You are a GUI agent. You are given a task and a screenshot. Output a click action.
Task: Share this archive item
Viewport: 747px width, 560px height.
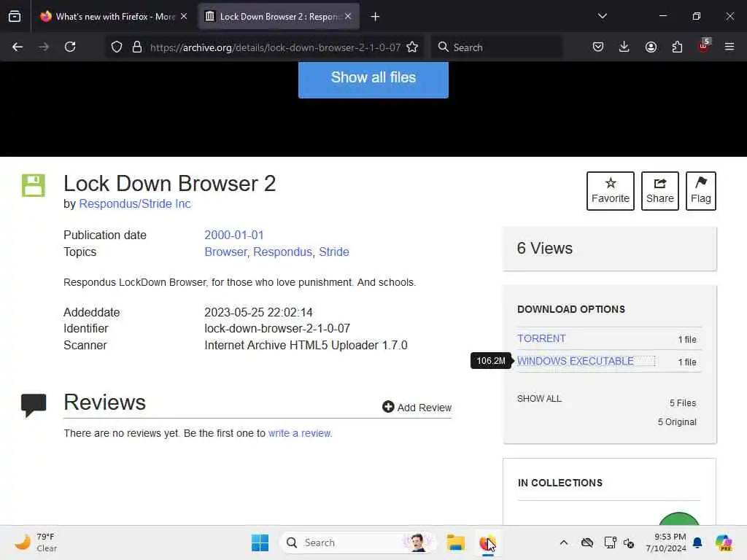point(659,190)
